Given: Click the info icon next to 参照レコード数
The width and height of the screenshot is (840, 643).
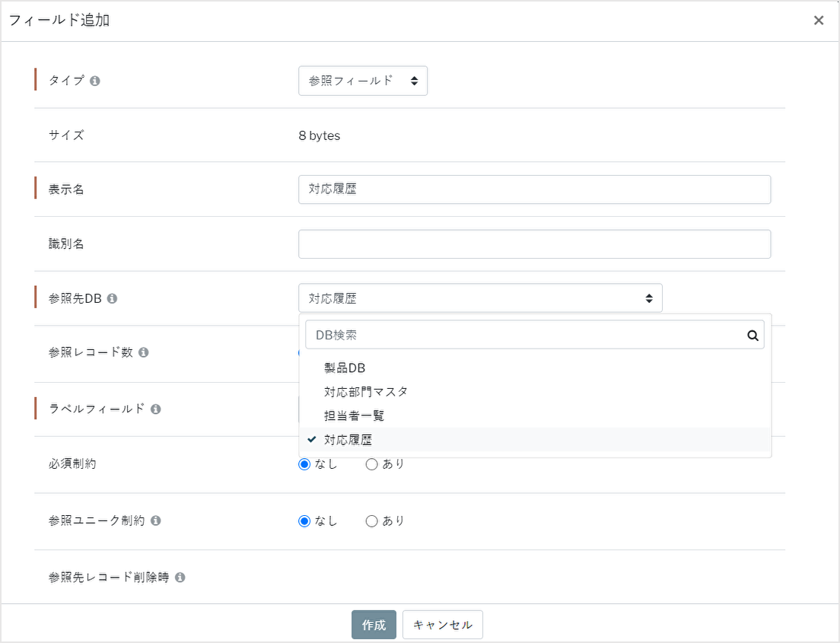Looking at the screenshot, I should [x=144, y=352].
